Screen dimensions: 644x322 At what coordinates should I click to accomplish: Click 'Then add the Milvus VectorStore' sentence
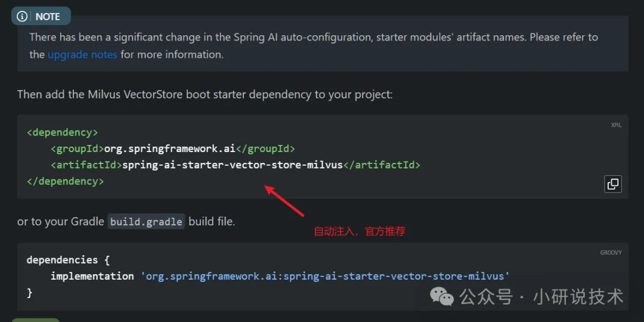point(205,95)
